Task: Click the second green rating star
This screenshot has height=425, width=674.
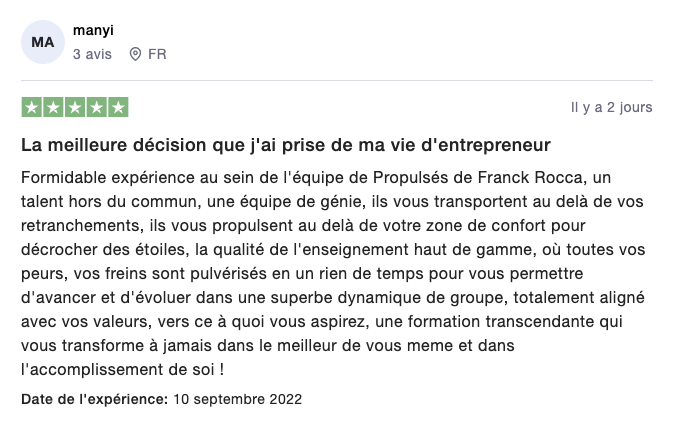Action: pos(53,107)
